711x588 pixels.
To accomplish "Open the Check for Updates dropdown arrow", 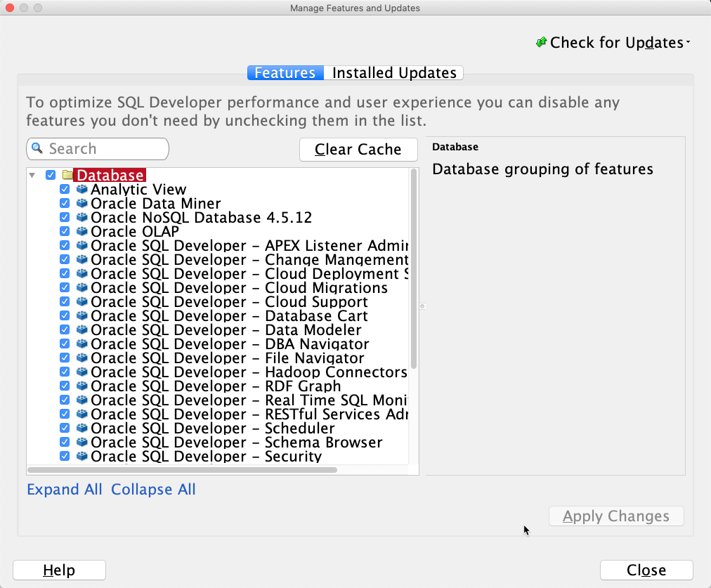I will point(687,43).
